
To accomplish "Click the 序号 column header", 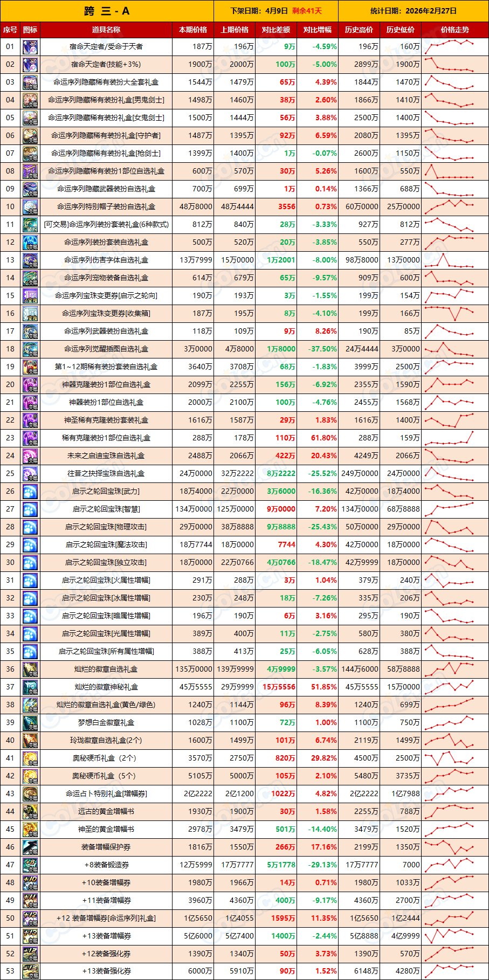I will coord(10,30).
